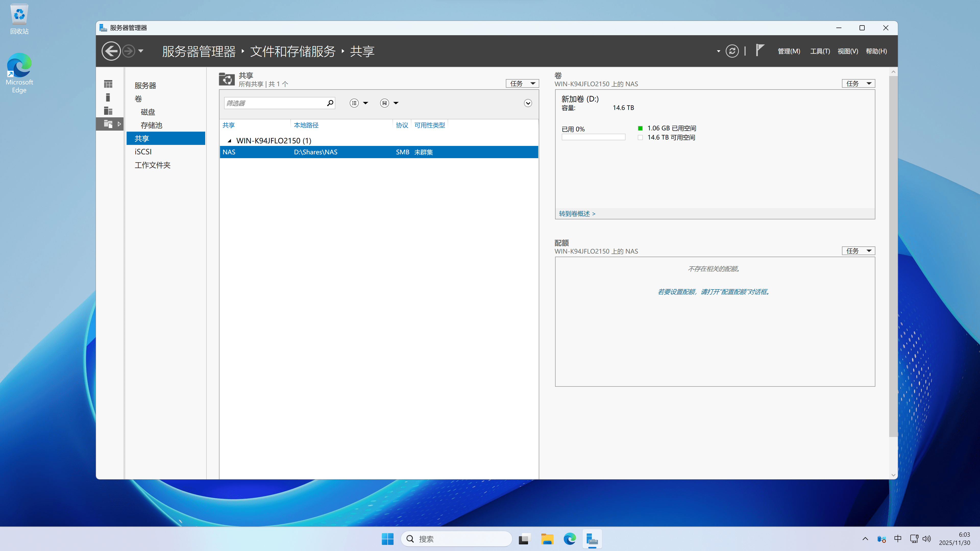Screen dimensions: 980x551
Task: Click the go to volume overview link
Action: pos(577,214)
